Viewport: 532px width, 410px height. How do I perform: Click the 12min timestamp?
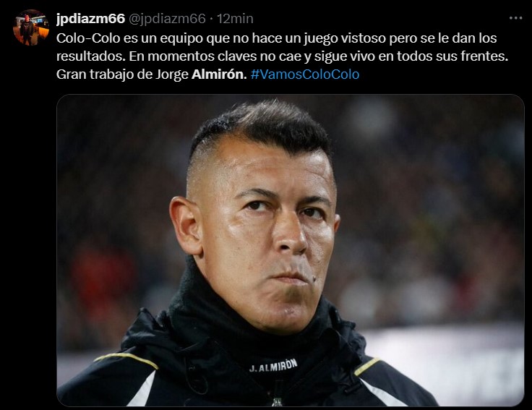coord(235,19)
